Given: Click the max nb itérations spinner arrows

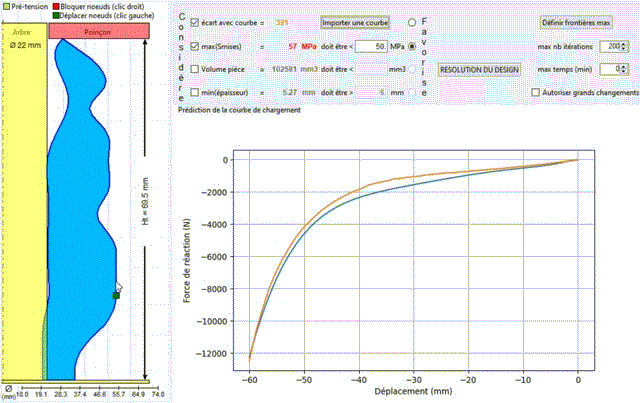Looking at the screenshot, I should pyautogui.click(x=622, y=46).
